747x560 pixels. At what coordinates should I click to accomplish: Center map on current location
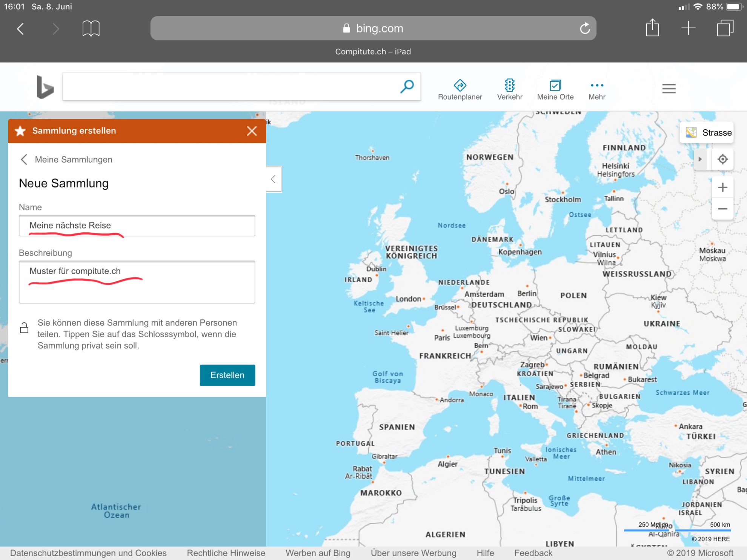coord(722,159)
